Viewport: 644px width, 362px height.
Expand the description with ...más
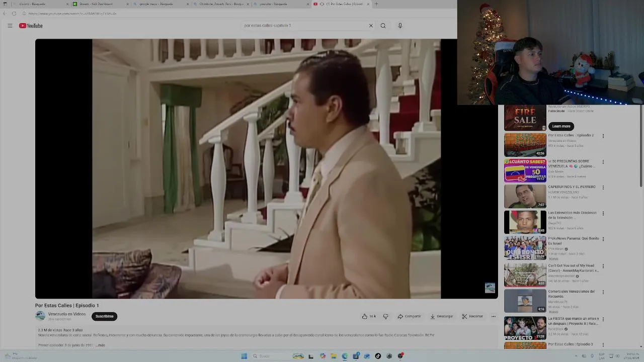(100, 345)
